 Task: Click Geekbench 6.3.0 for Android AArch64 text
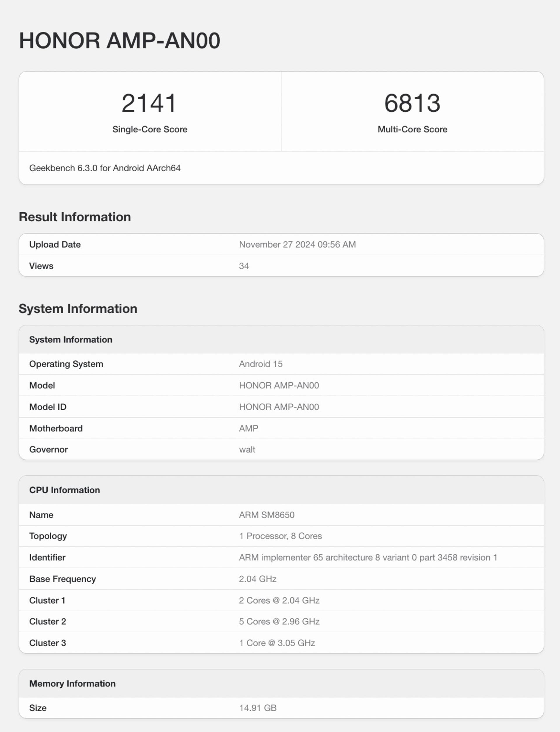click(105, 168)
